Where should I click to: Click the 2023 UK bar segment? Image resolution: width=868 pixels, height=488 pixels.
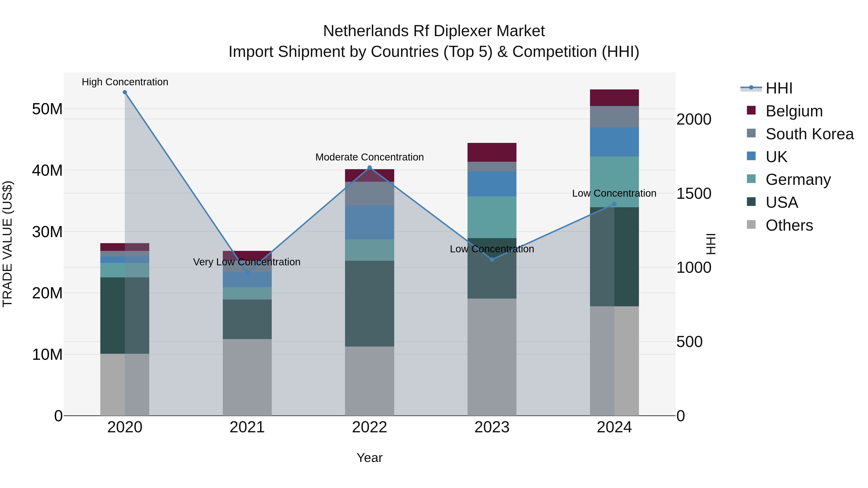coord(492,184)
